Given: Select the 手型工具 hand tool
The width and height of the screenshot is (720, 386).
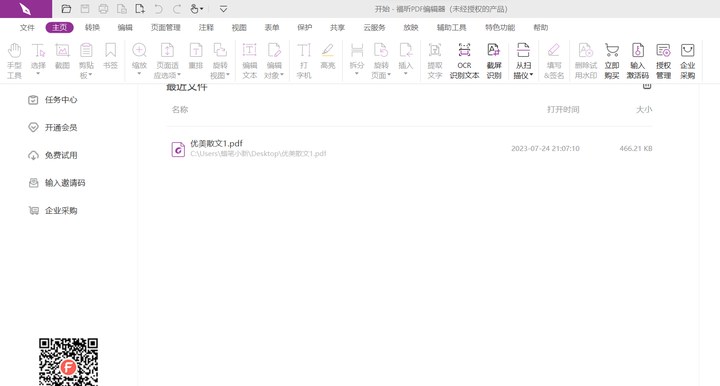Looking at the screenshot, I should click(x=14, y=61).
